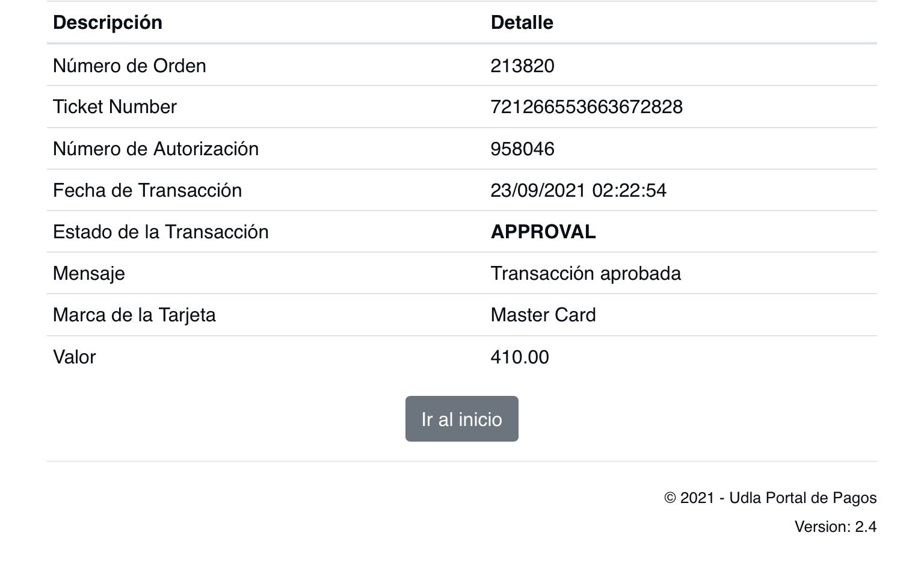Click the "Mensaje" row label

click(89, 273)
